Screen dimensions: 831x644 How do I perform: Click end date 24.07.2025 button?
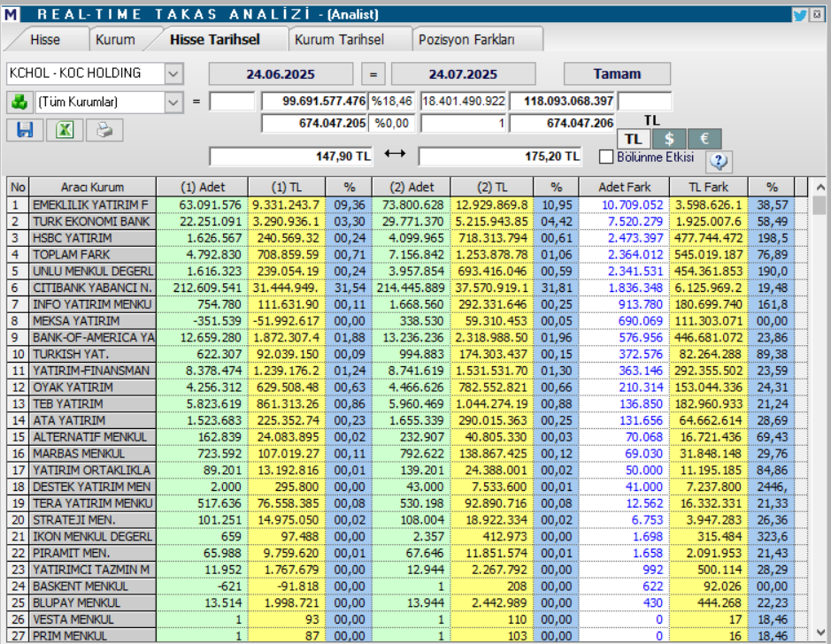(463, 73)
